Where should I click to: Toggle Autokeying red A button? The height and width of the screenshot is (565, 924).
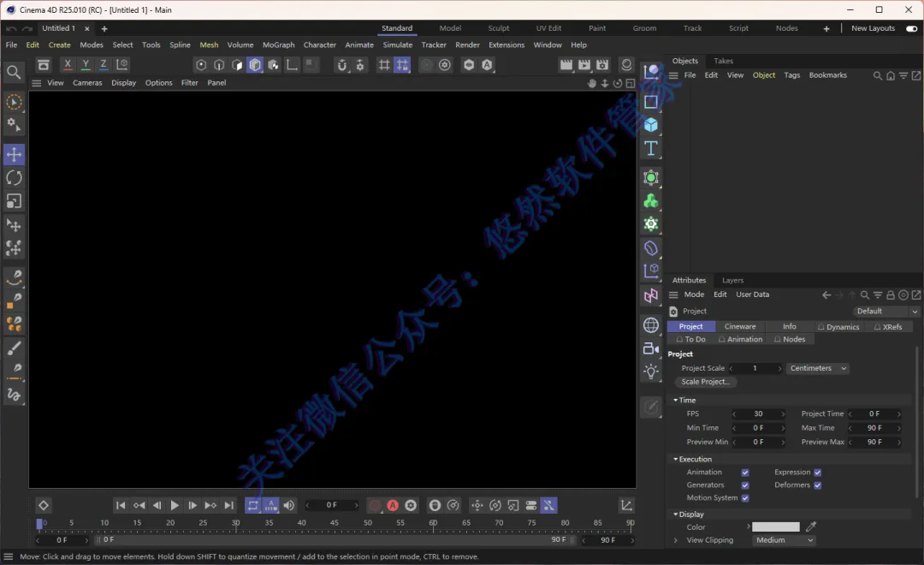coord(393,505)
